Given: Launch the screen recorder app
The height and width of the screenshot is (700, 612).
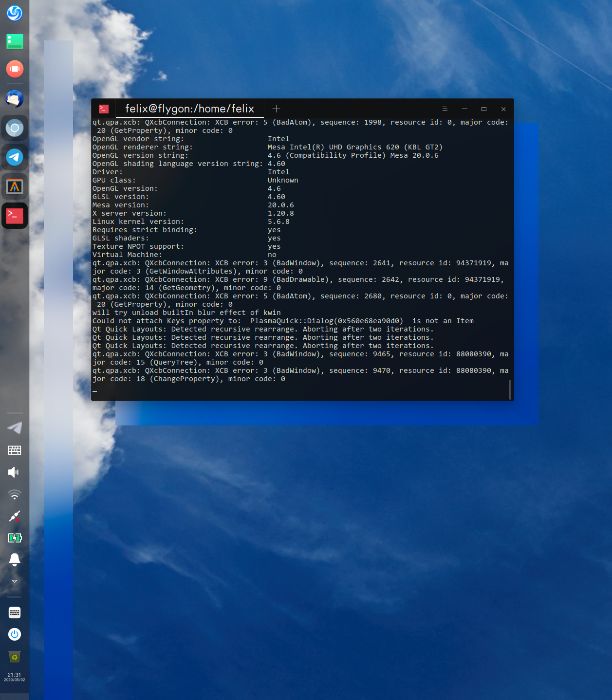Looking at the screenshot, I should coord(14,69).
